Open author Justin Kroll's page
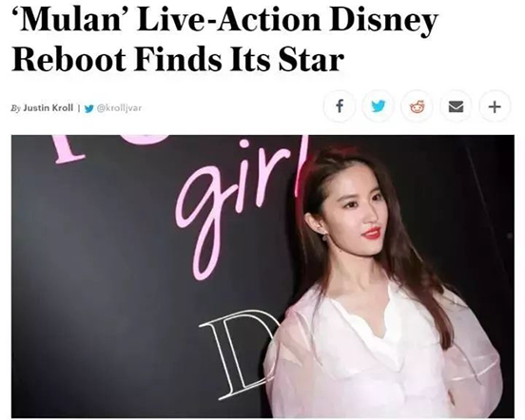Screen dimensions: 525x420 click(x=49, y=107)
